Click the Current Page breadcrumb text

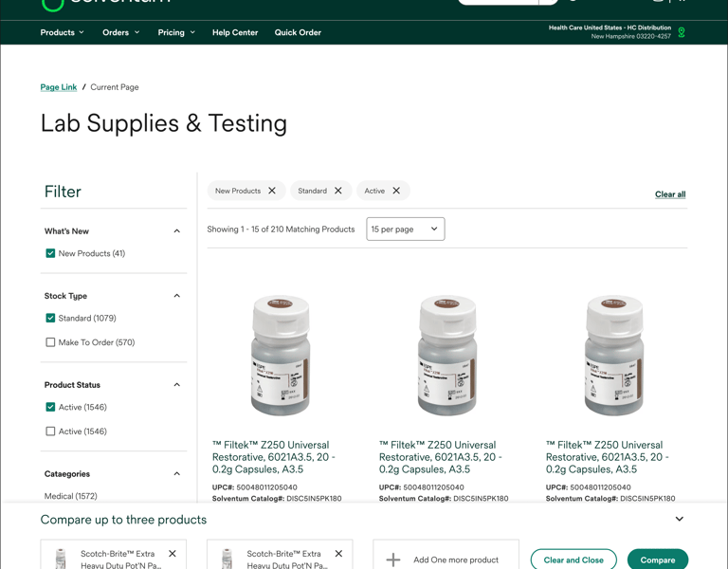pos(114,87)
